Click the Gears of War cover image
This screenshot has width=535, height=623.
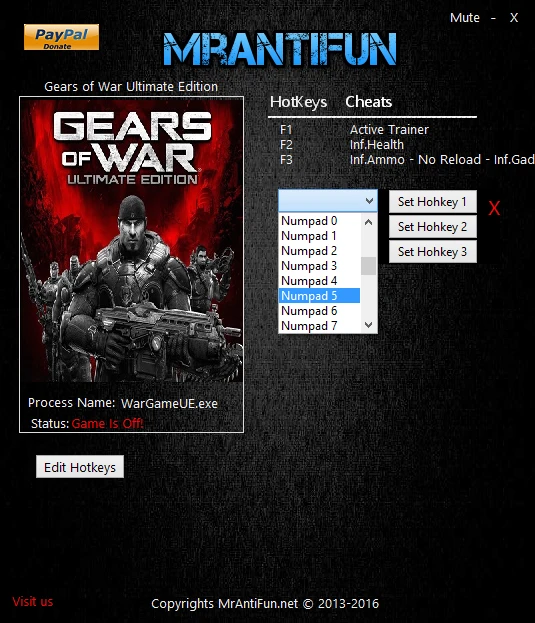[x=131, y=240]
